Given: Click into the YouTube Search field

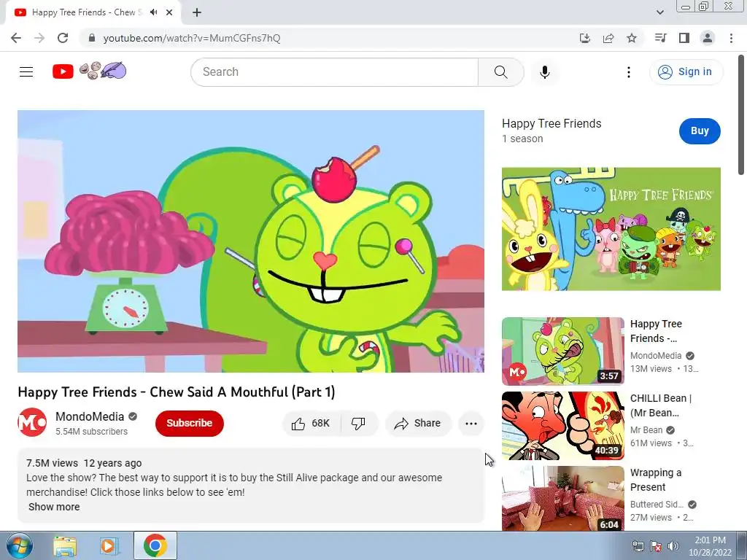Looking at the screenshot, I should (335, 72).
